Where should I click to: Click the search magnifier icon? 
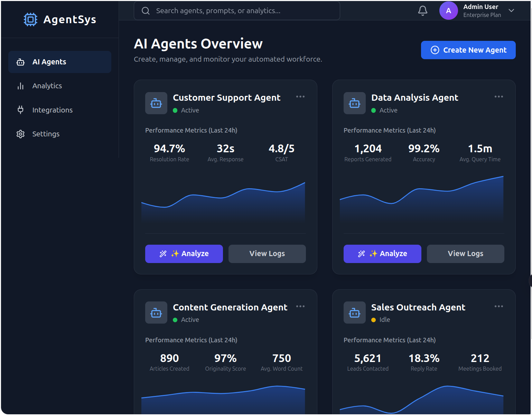click(x=146, y=10)
